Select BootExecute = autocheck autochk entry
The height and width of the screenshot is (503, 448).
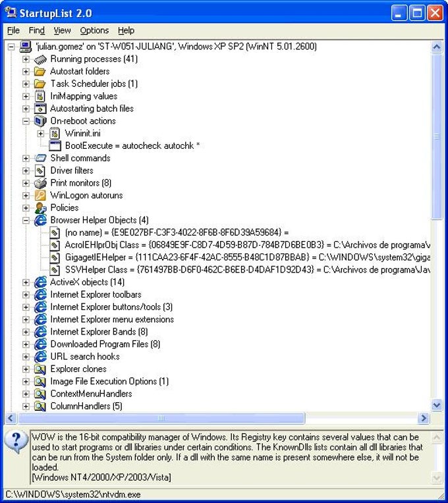(x=132, y=146)
